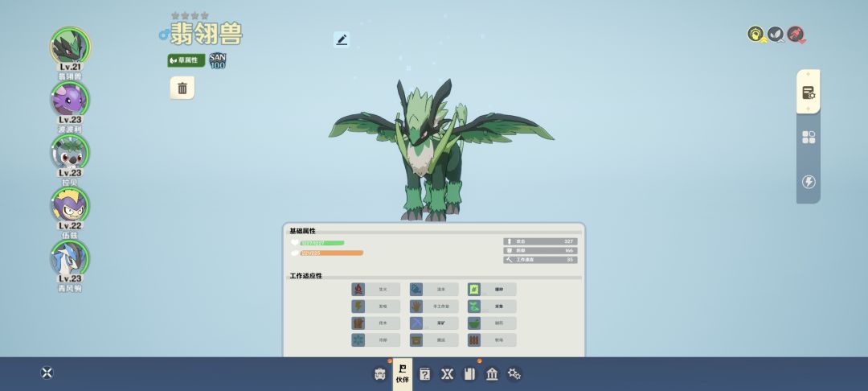Click the pencil rename icon
868x391 pixels.
(x=342, y=39)
